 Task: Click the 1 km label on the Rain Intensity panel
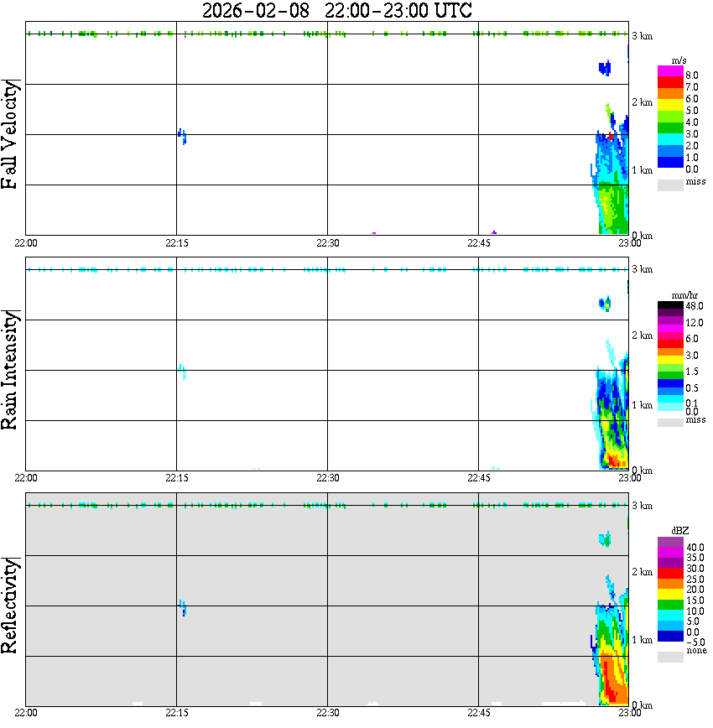642,405
